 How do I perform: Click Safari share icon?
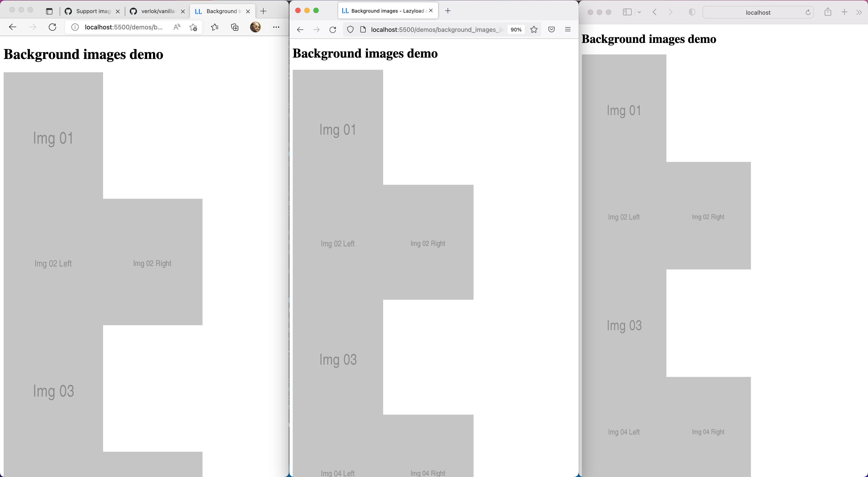click(x=828, y=12)
